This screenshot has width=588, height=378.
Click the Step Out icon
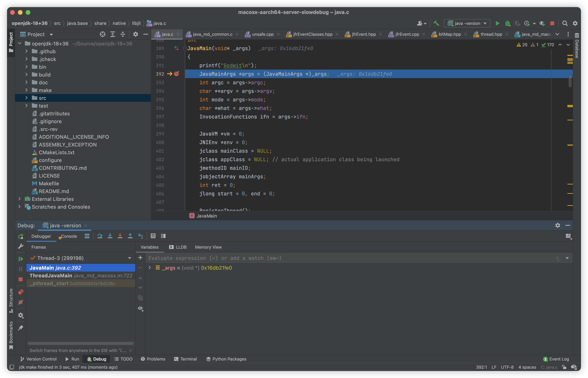[130, 236]
